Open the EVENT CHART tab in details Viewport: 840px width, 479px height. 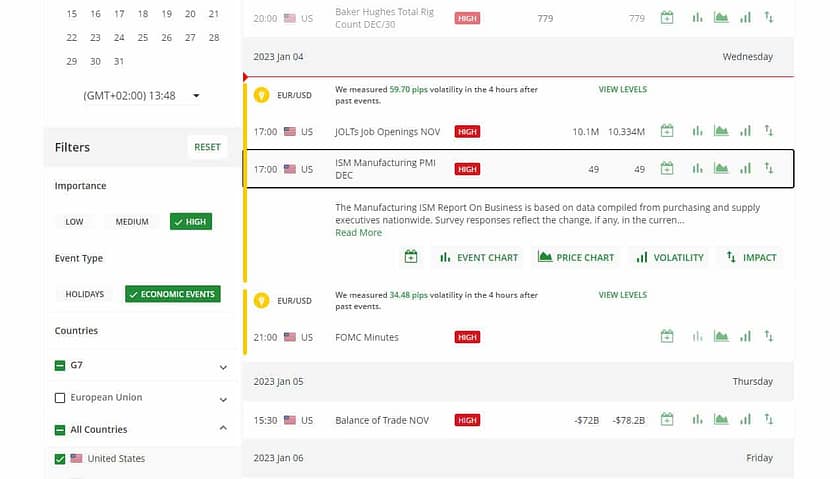(x=479, y=257)
